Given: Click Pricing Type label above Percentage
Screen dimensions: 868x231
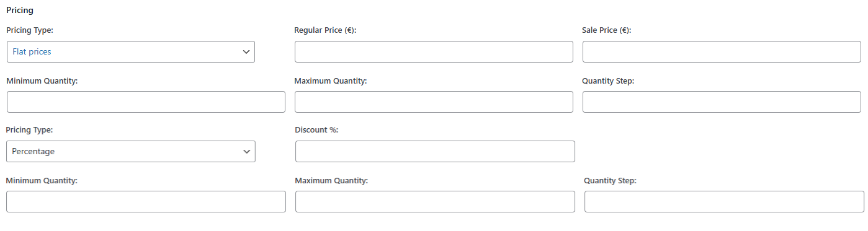Looking at the screenshot, I should tap(30, 130).
